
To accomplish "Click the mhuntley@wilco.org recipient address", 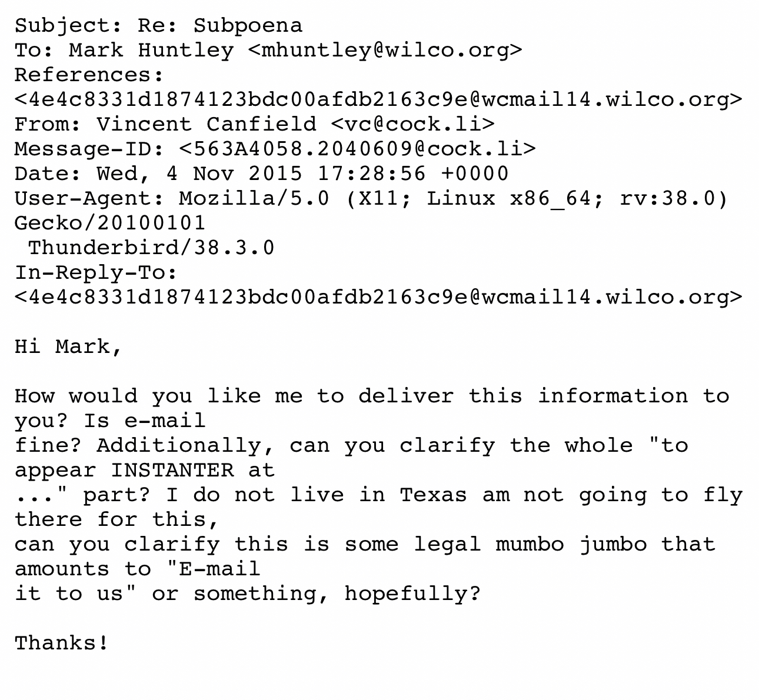I will (x=385, y=50).
